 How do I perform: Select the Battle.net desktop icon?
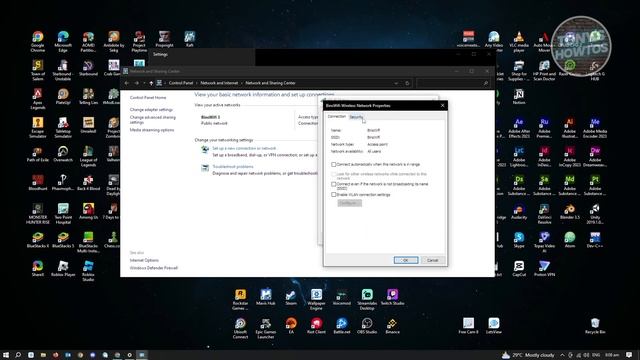click(341, 326)
